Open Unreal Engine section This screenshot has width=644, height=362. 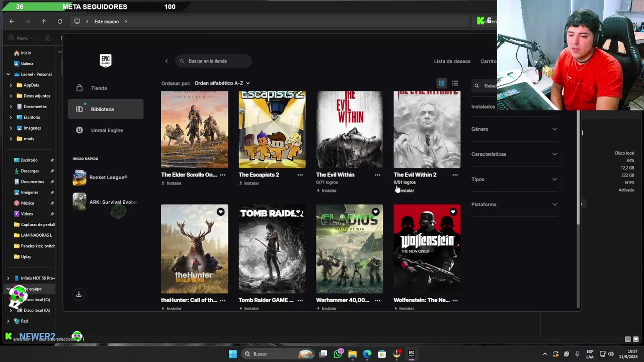point(105,130)
